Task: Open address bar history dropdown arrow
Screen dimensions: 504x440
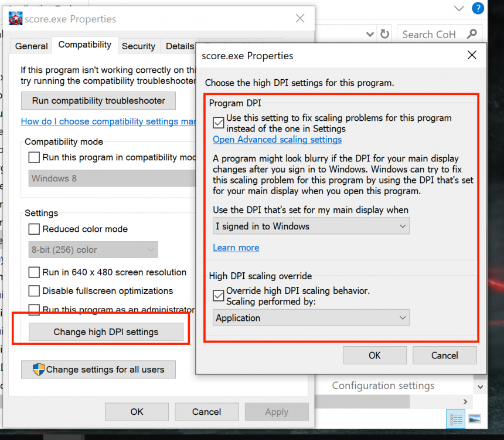Action: (370, 34)
